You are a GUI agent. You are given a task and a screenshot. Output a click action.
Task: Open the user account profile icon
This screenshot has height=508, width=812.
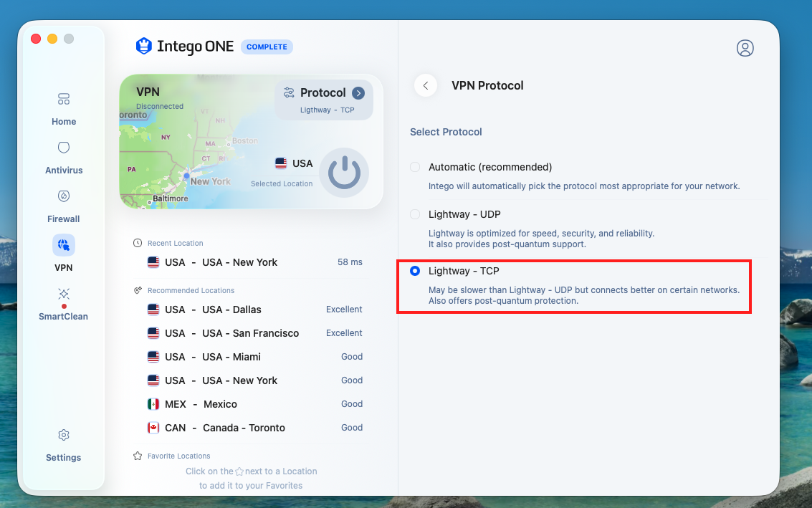(x=745, y=47)
